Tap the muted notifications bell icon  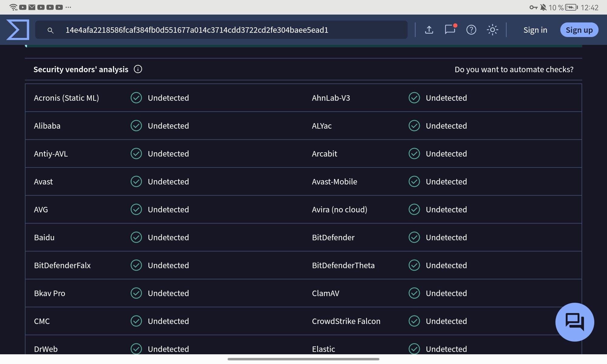(x=543, y=7)
